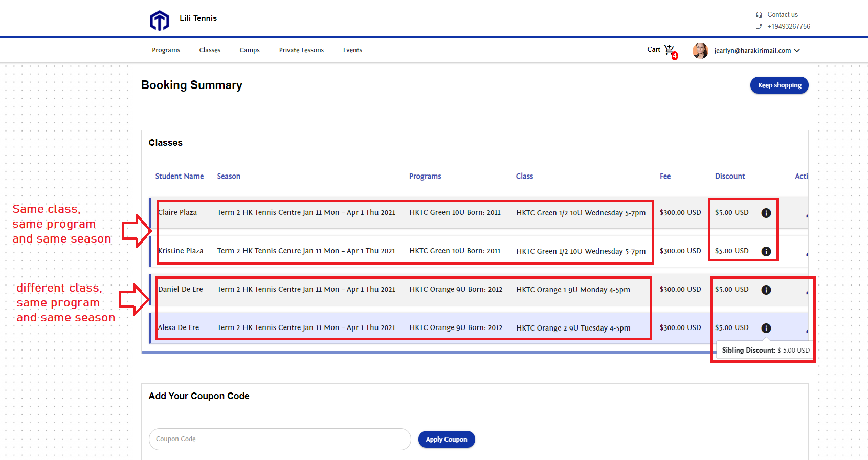Expand the account dropdown for jearlyn@harakirimail.com
868x460 pixels.
click(x=797, y=51)
